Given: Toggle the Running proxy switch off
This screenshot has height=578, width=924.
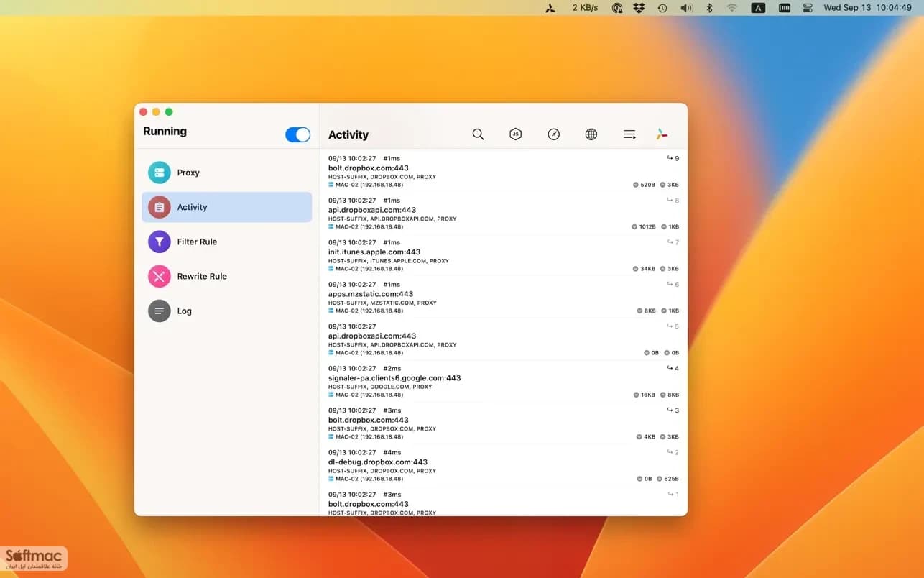Looking at the screenshot, I should tap(297, 134).
